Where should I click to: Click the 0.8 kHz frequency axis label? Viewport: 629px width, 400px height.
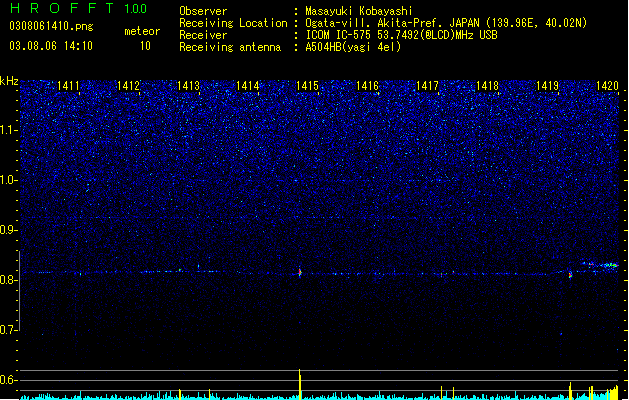coord(8,280)
